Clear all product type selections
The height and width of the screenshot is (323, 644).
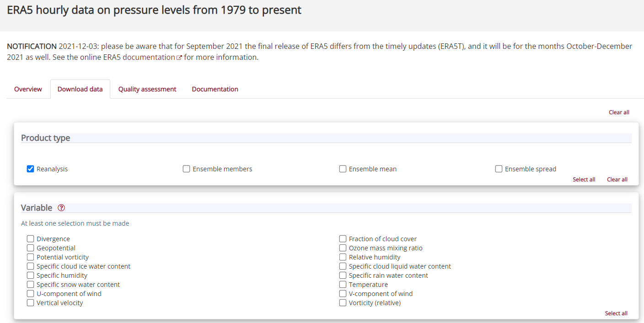click(x=617, y=180)
